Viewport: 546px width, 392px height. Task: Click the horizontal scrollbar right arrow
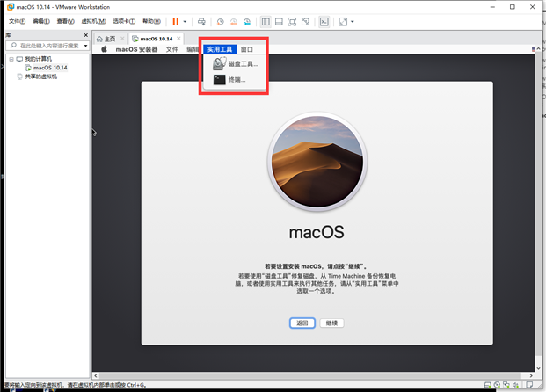tap(531, 375)
